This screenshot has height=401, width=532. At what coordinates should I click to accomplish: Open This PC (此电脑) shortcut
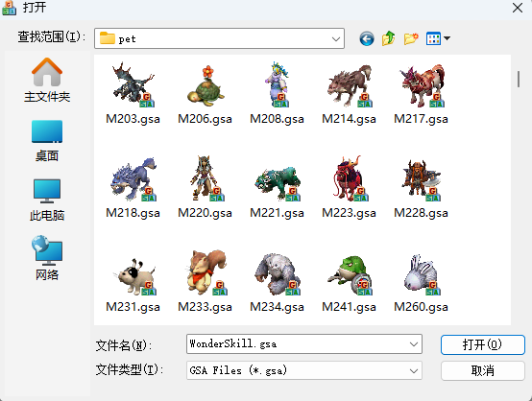[x=47, y=200]
